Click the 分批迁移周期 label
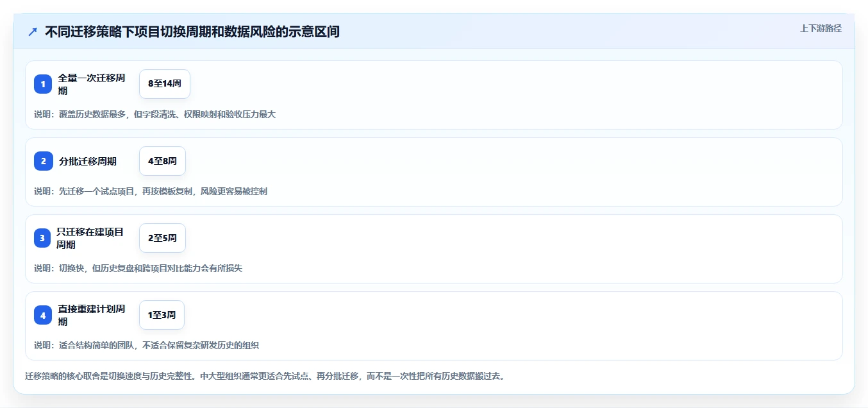This screenshot has height=408, width=868. tap(88, 161)
